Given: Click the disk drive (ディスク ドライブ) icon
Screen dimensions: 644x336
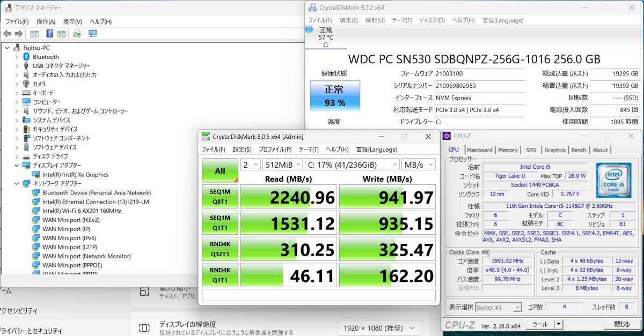Looking at the screenshot, I should [x=26, y=156].
